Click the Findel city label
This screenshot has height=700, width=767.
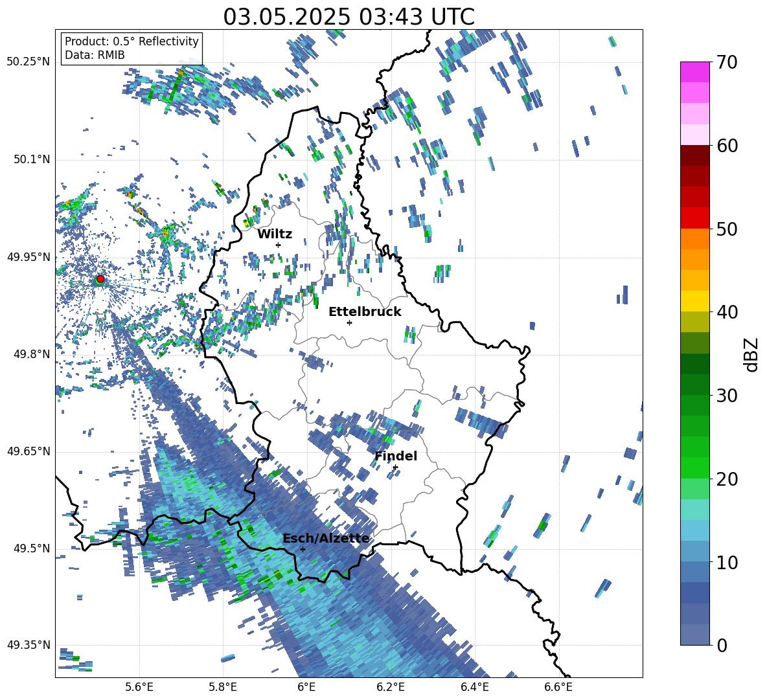396,456
